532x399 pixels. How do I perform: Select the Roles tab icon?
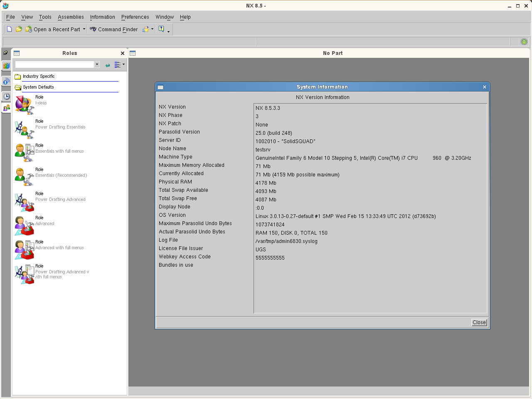[x=6, y=108]
